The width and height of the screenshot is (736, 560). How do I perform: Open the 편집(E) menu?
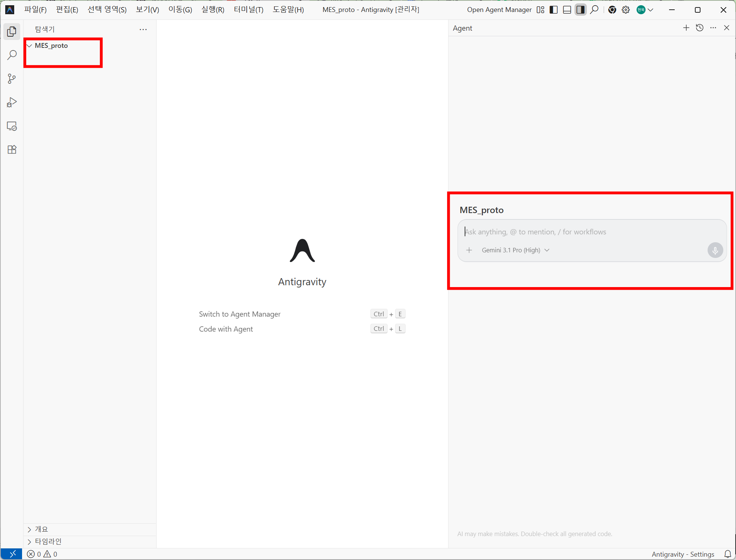point(67,10)
